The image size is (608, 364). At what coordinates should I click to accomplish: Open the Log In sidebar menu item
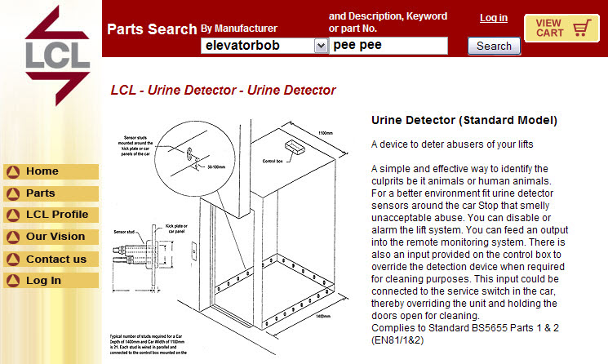click(x=51, y=281)
